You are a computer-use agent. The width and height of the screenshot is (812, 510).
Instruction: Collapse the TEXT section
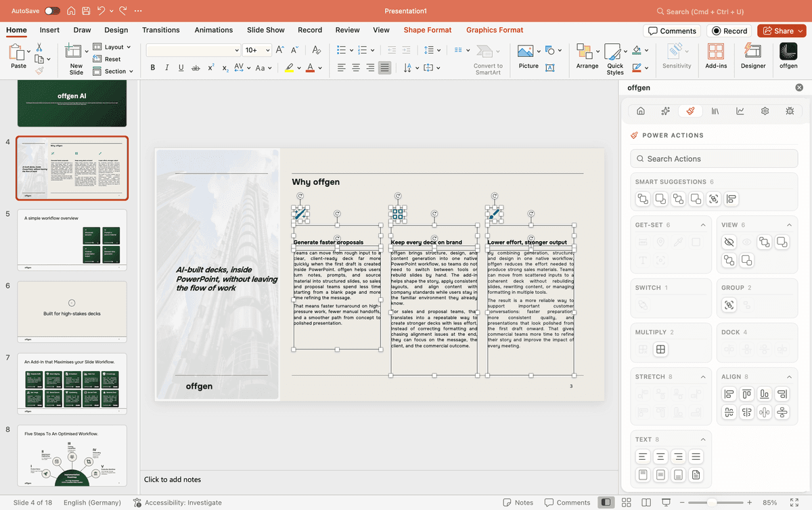703,440
